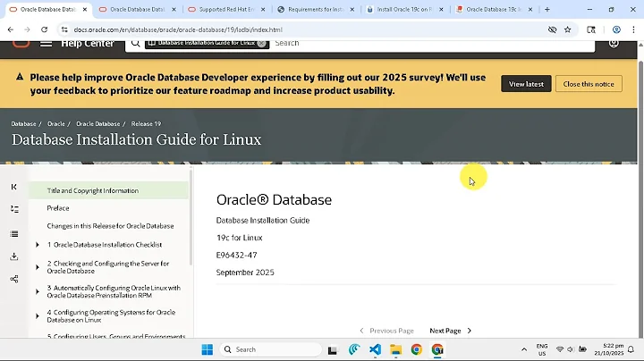644x361 pixels.
Task: Open the clock showing 5:22 pm
Action: click(x=609, y=349)
